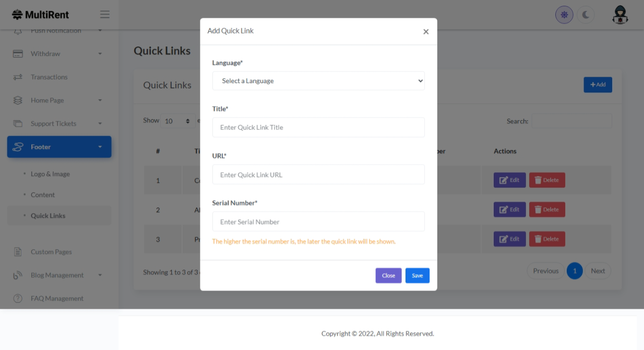Open the user avatar profile menu
Screen dimensions: 644x350
[620, 15]
